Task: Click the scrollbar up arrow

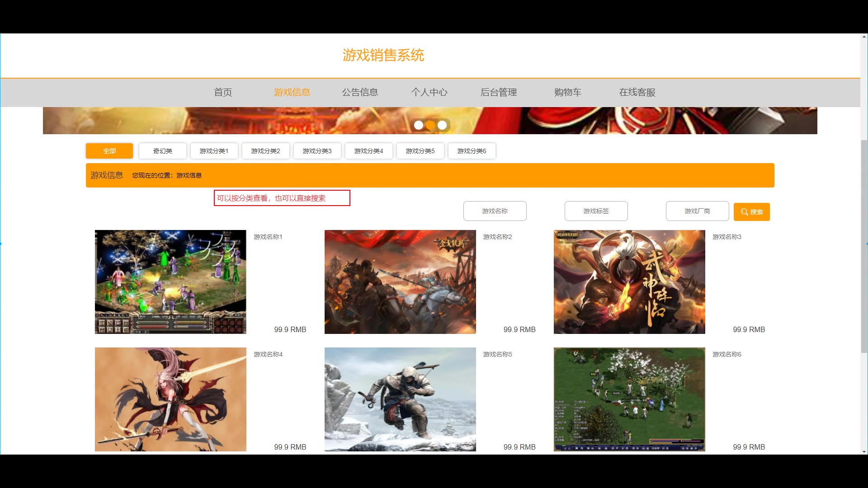Action: coord(864,37)
